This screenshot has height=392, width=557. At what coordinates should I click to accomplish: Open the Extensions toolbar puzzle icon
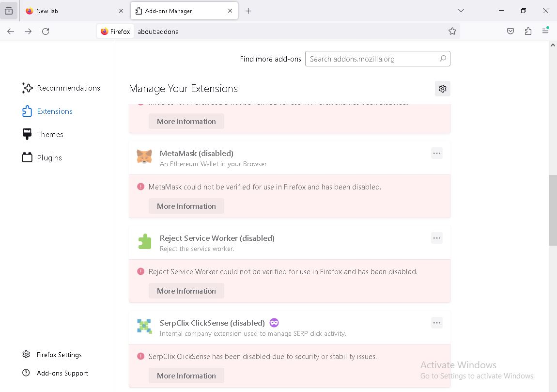(x=528, y=31)
